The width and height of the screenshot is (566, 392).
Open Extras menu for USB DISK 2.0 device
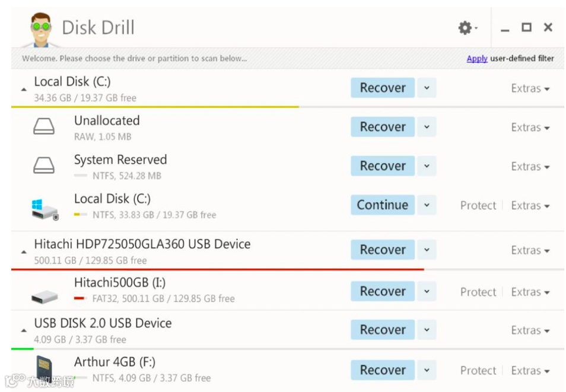click(530, 330)
